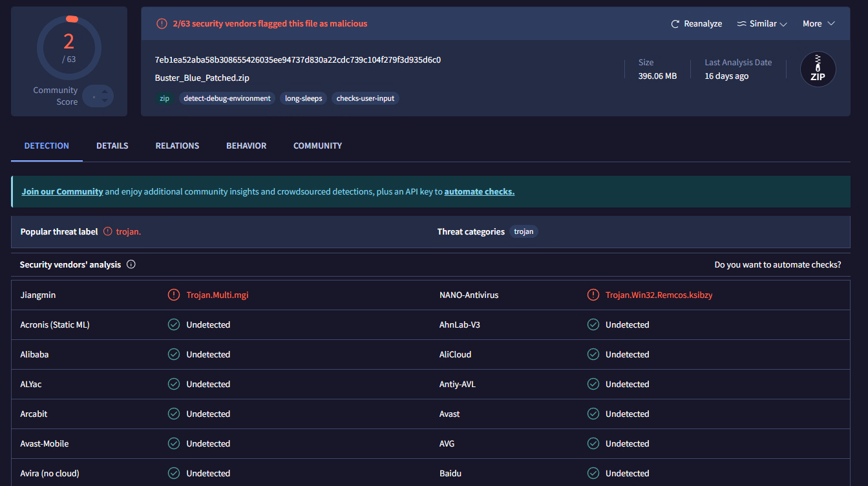Click the ZIP file type icon
The height and width of the screenshot is (486, 868).
(818, 70)
